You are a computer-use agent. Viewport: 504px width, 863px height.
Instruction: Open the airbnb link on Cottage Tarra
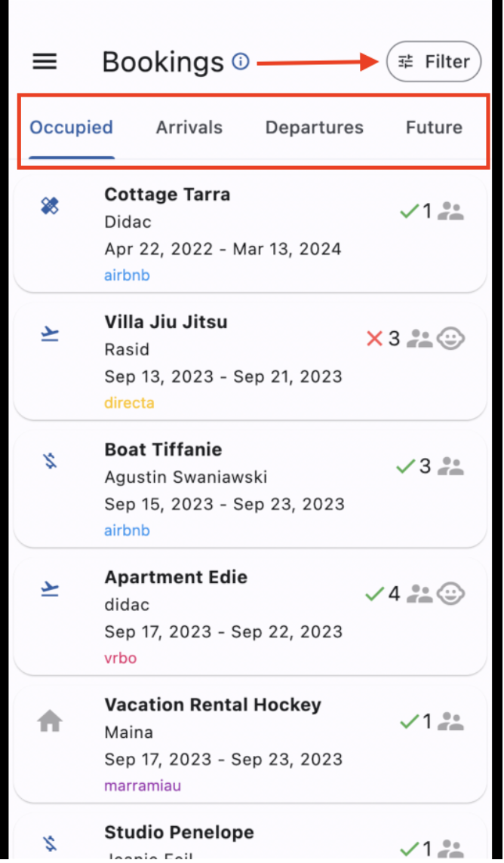click(127, 275)
